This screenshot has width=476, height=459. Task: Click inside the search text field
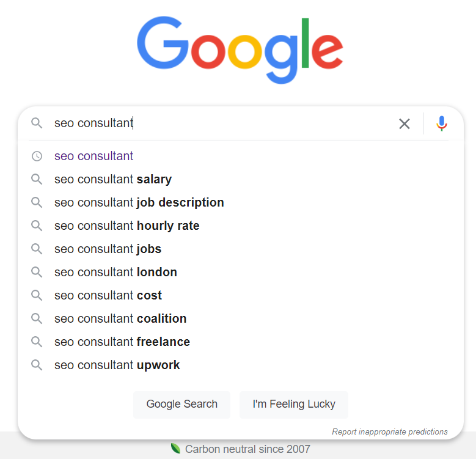pyautogui.click(x=223, y=123)
